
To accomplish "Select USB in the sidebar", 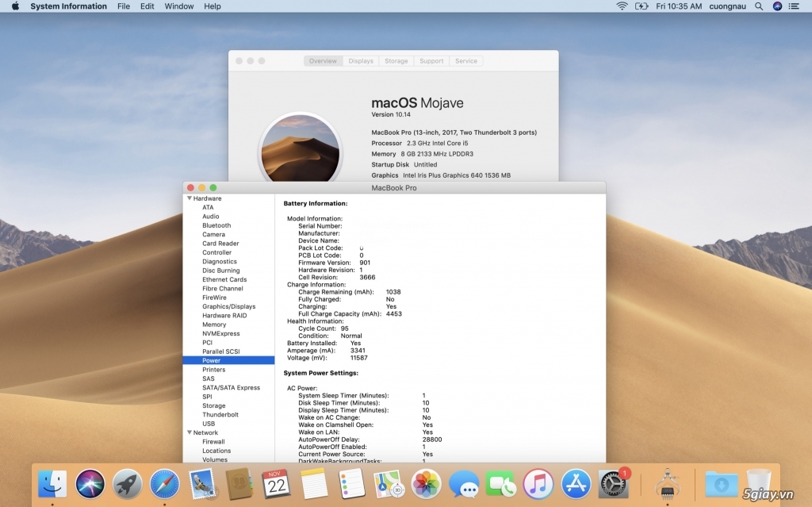I will [x=209, y=424].
